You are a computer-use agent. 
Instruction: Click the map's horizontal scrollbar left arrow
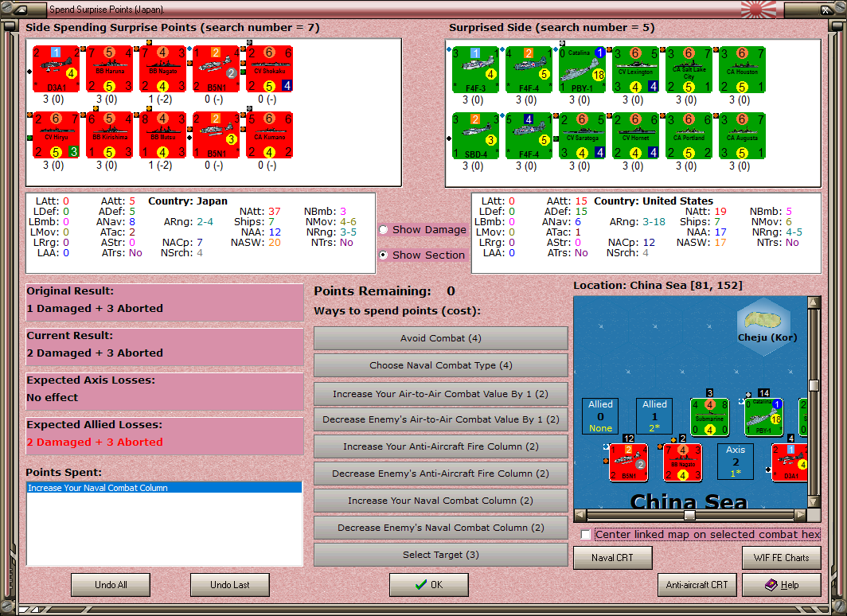580,515
